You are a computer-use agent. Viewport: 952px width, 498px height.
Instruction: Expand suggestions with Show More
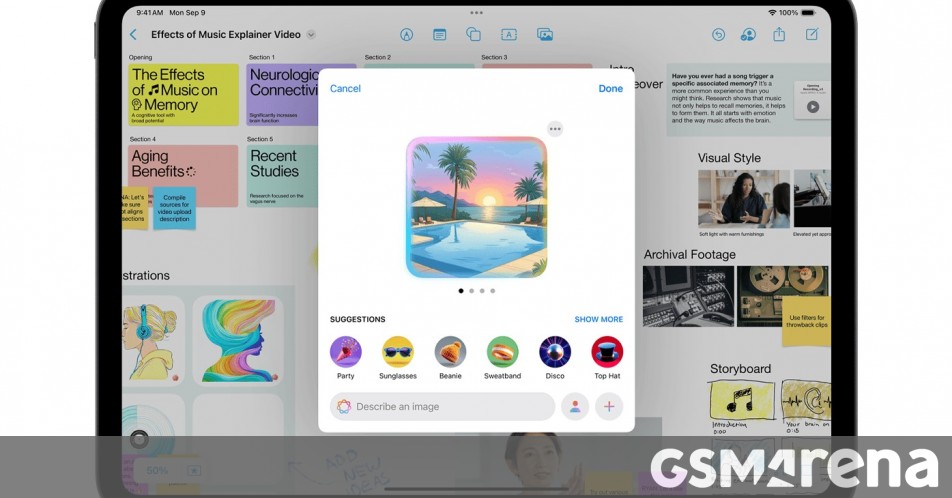click(x=598, y=320)
